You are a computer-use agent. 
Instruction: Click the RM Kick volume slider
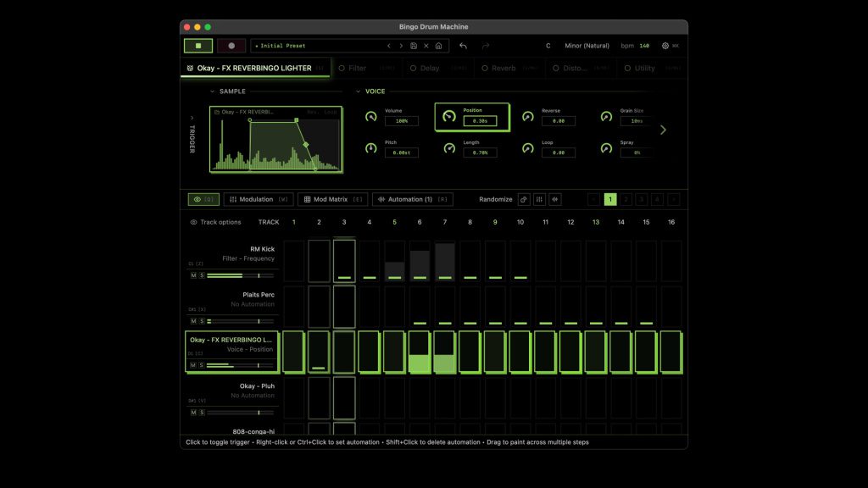click(x=240, y=275)
